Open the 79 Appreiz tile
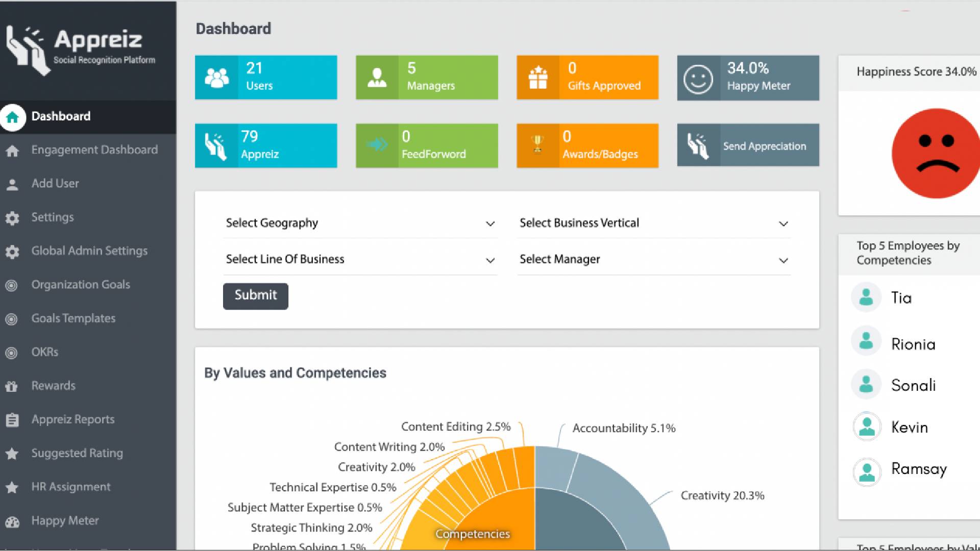Image resolution: width=980 pixels, height=551 pixels. click(x=266, y=145)
